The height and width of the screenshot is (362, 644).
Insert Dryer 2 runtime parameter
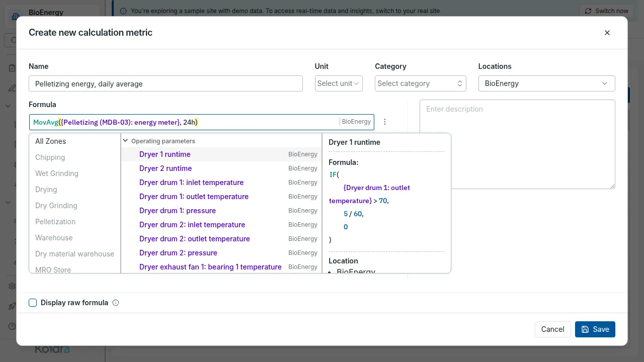(x=221, y=168)
